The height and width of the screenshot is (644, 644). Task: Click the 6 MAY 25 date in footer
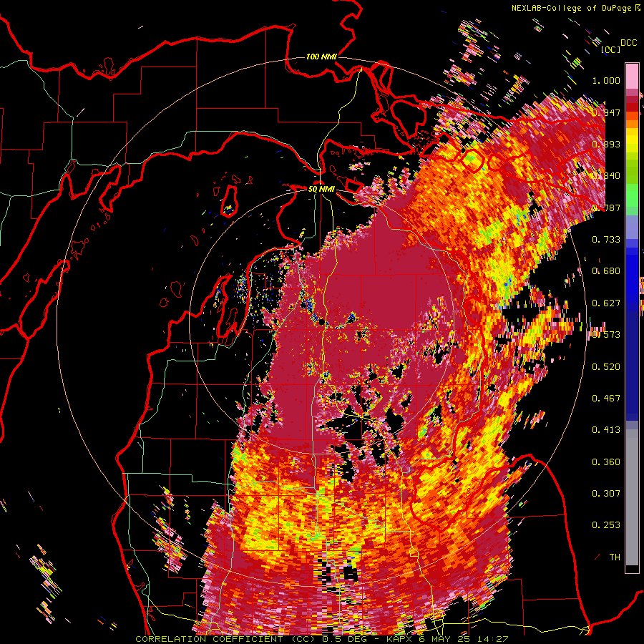445,639
